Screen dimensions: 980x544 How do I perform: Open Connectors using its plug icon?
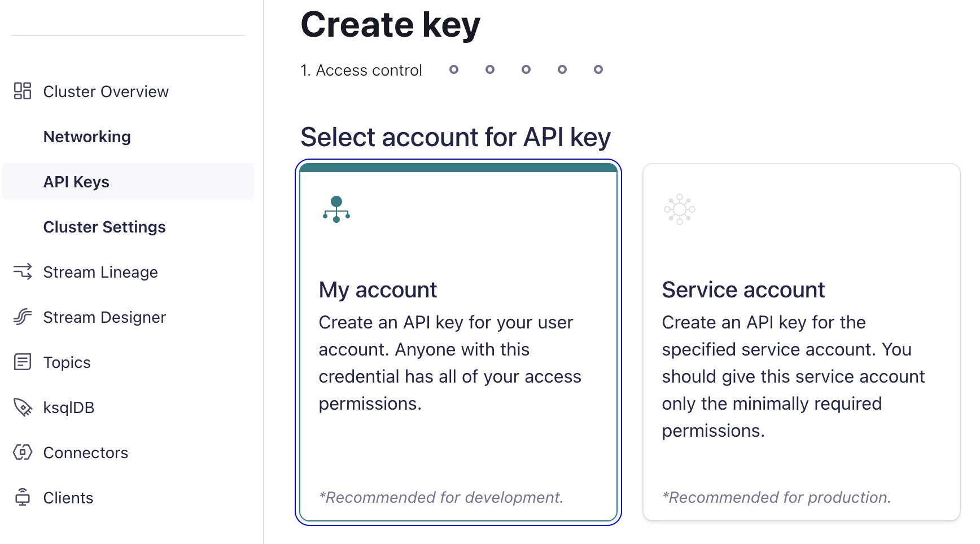click(23, 453)
